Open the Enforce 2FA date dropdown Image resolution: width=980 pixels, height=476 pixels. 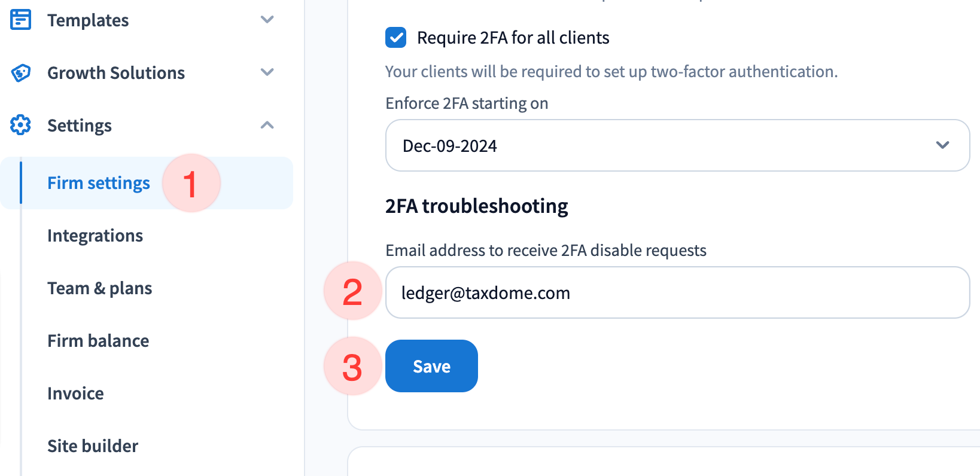pyautogui.click(x=677, y=145)
